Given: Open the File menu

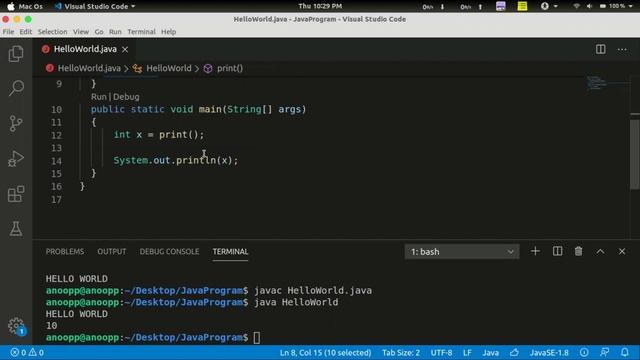Looking at the screenshot, I should (x=8, y=31).
